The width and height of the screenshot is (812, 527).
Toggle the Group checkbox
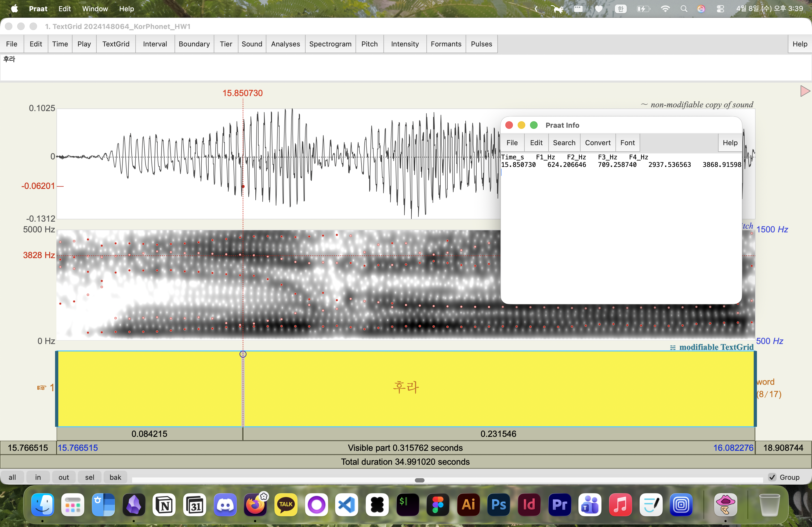772,477
